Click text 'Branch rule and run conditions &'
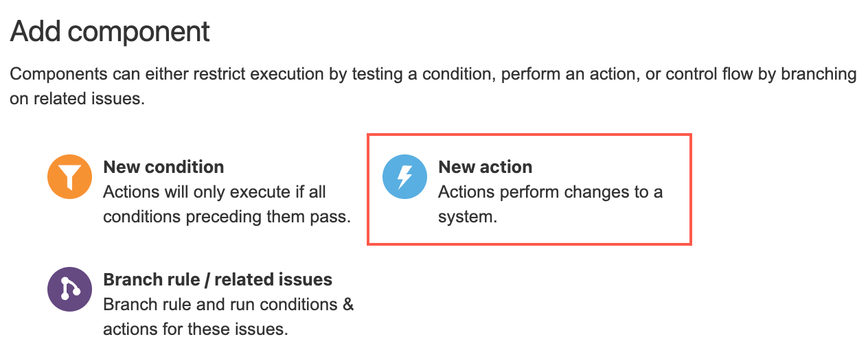Viewport: 868px width, 350px height. pyautogui.click(x=229, y=304)
